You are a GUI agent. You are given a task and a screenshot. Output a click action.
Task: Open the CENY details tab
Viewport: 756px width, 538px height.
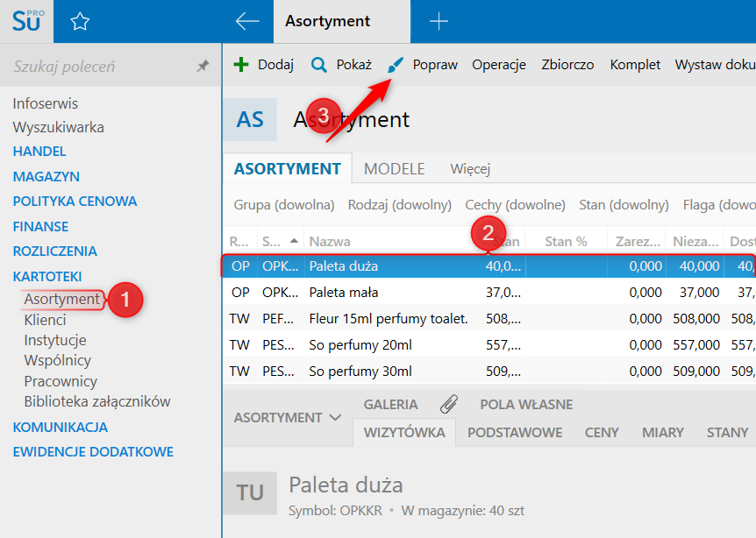click(x=602, y=432)
